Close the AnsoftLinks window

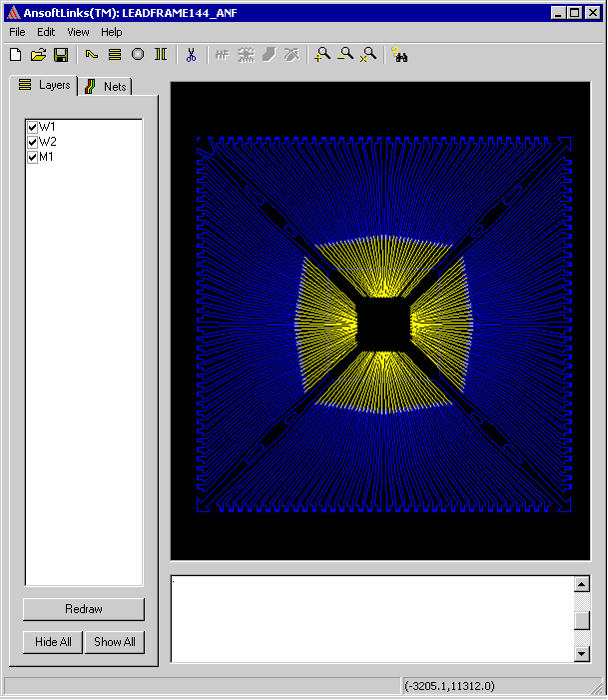point(593,13)
